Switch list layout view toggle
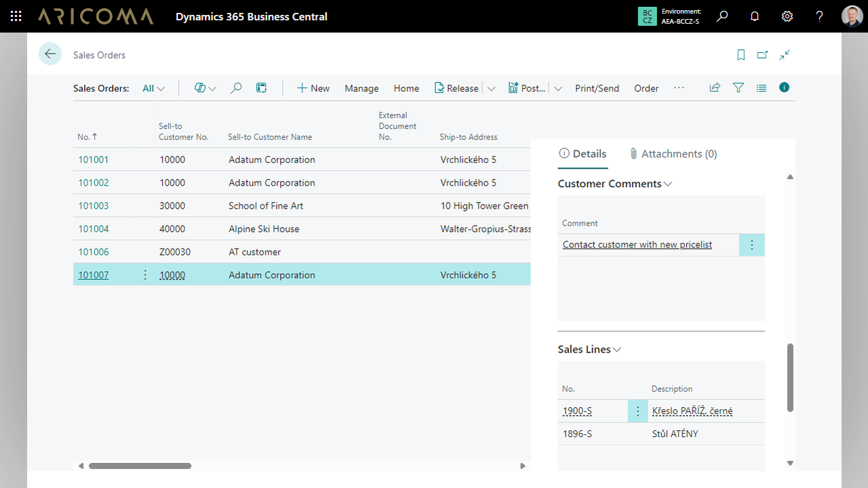 (762, 88)
